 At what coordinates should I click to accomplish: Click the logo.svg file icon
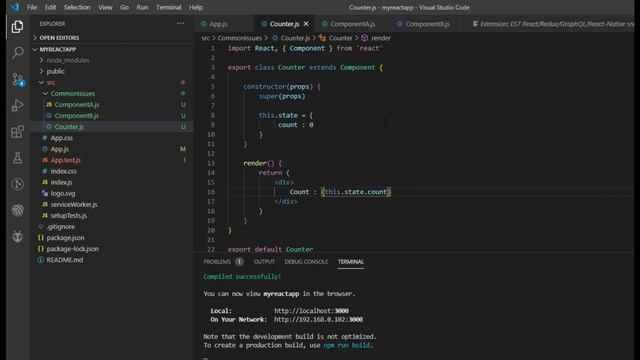coord(44,193)
